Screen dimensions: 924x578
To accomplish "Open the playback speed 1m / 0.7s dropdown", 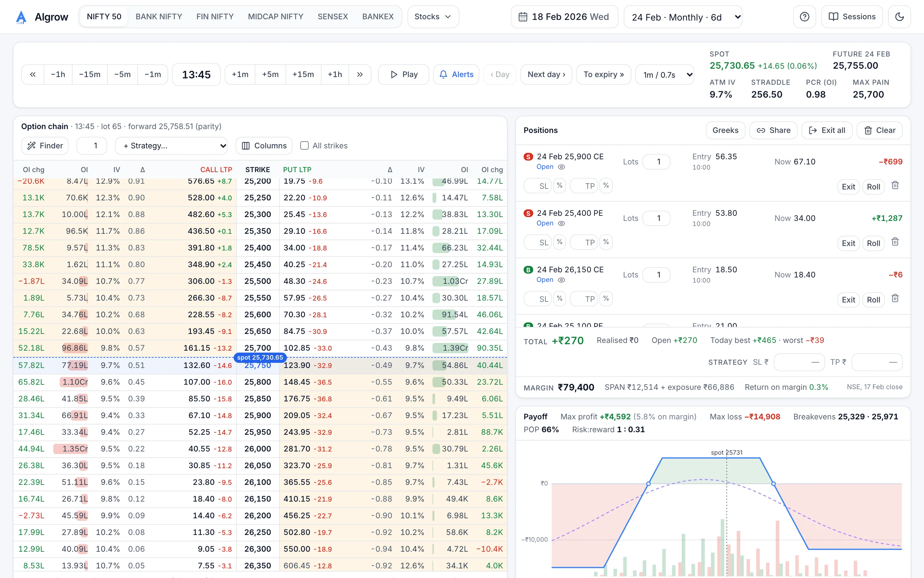I will [x=665, y=74].
